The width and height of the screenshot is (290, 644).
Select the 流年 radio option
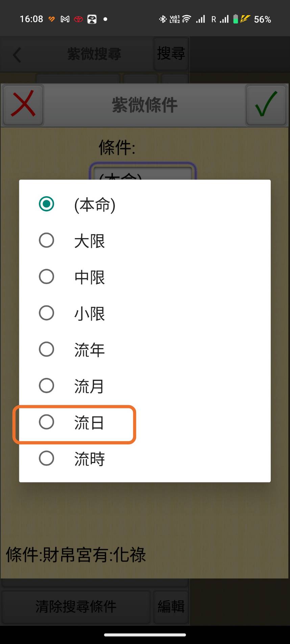pyautogui.click(x=47, y=349)
